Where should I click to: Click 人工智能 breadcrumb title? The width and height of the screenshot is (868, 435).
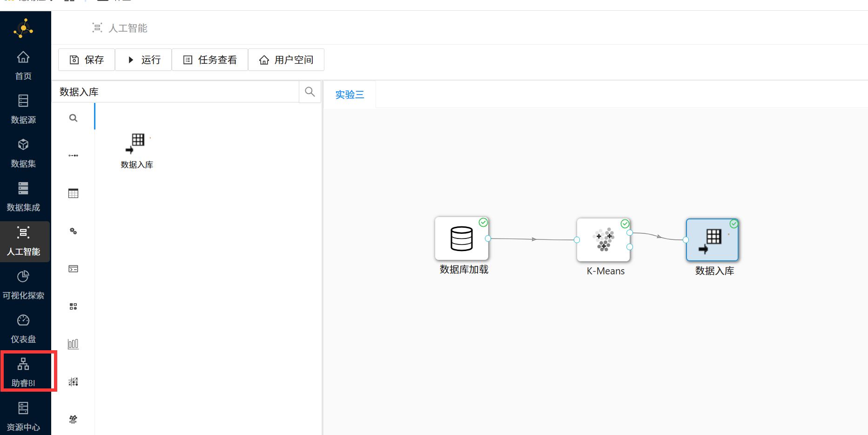[x=128, y=28]
